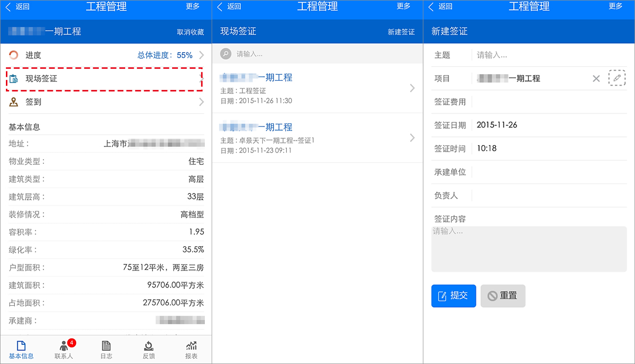
Task: Click the 绿化率 value 35.5%
Action: click(193, 250)
